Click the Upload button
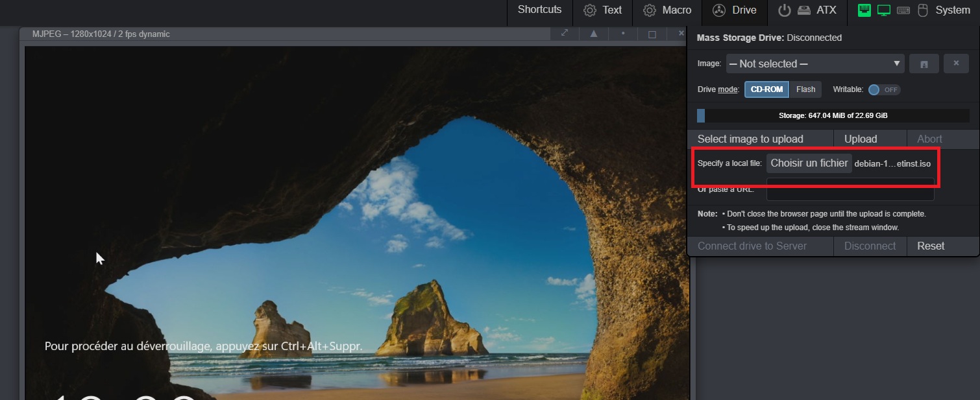This screenshot has height=400, width=980. click(870, 139)
